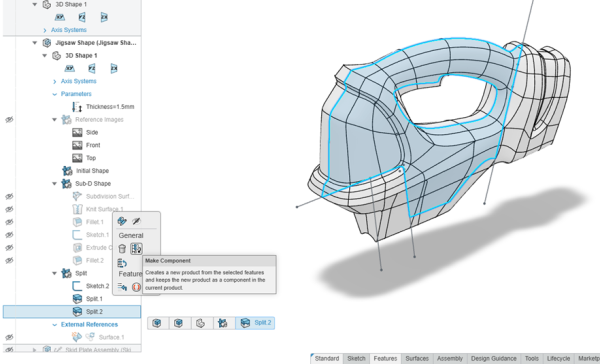Click geometric set icon in bottom breadcrumb bar
Screen dimensions: 600x364
[222, 323]
